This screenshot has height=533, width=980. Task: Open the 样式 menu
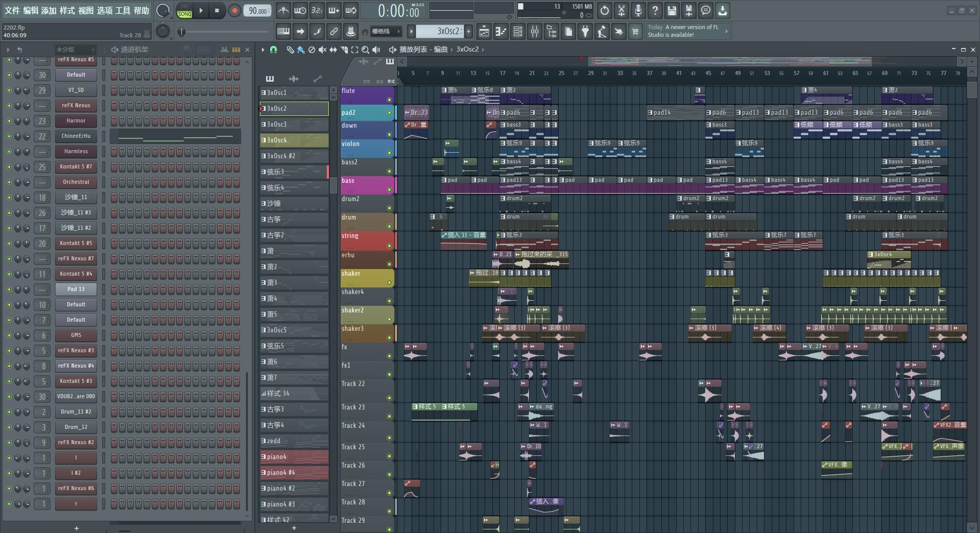(67, 10)
